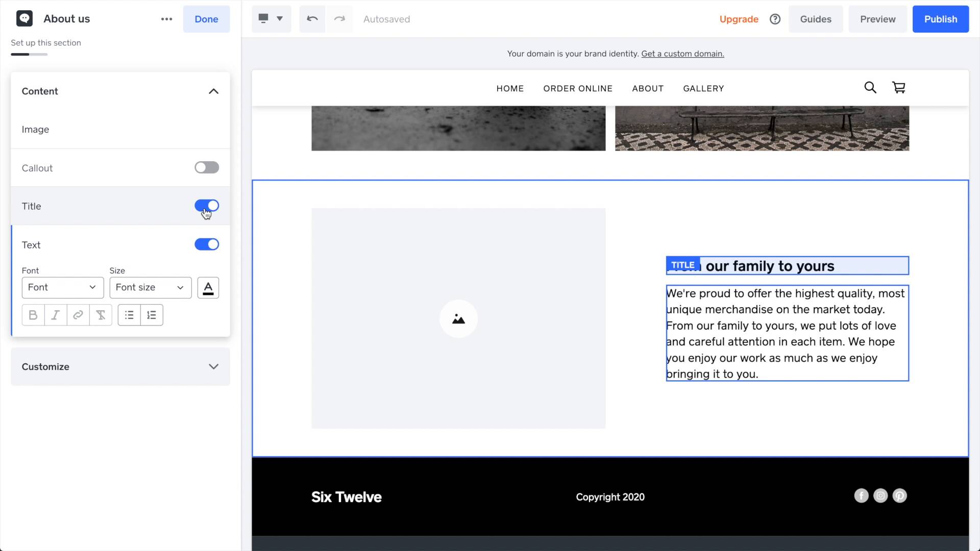This screenshot has height=551, width=980.
Task: Expand the Customize section
Action: [120, 367]
